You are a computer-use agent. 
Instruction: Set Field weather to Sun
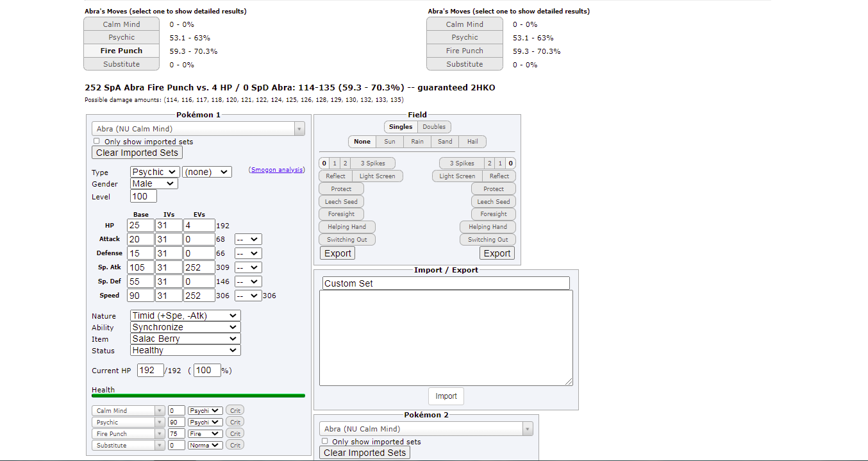[390, 142]
